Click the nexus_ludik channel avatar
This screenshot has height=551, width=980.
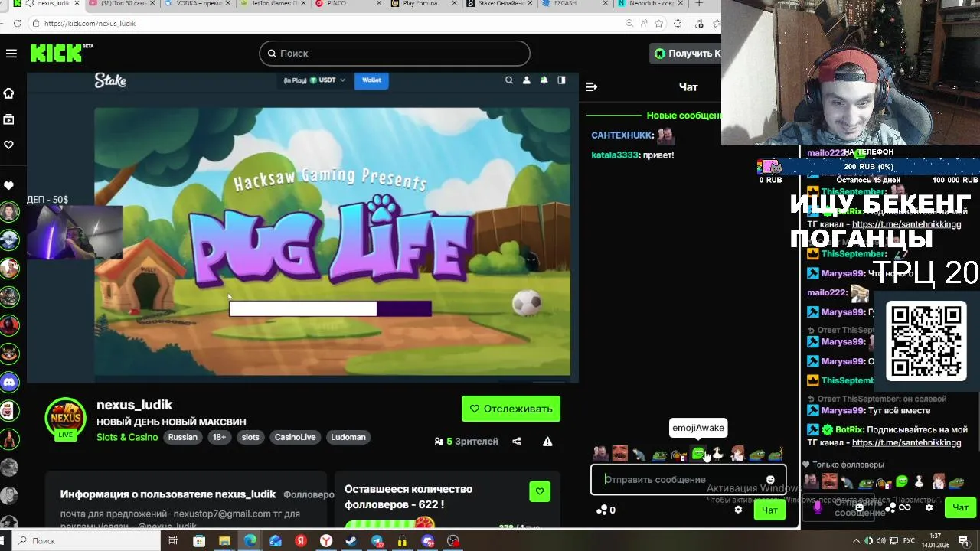click(66, 418)
